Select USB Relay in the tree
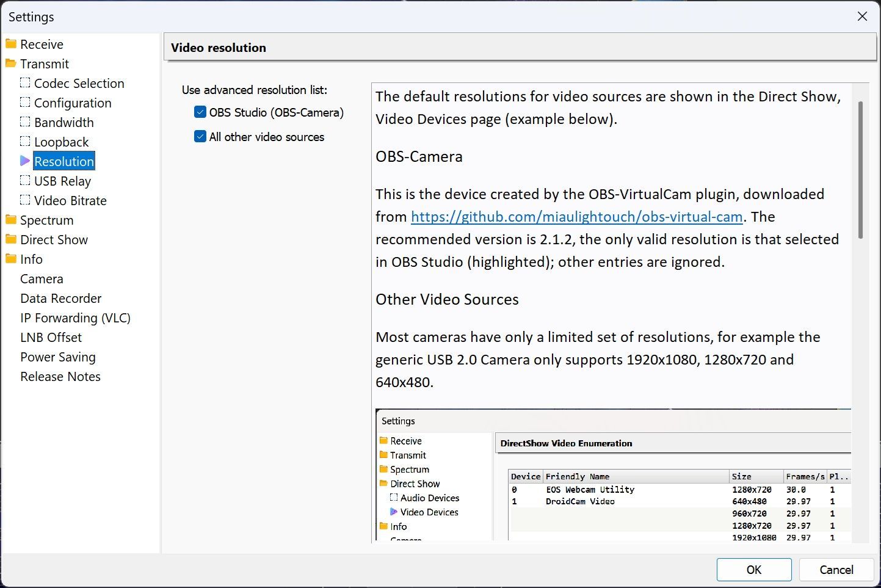This screenshot has width=881, height=588. (x=62, y=181)
